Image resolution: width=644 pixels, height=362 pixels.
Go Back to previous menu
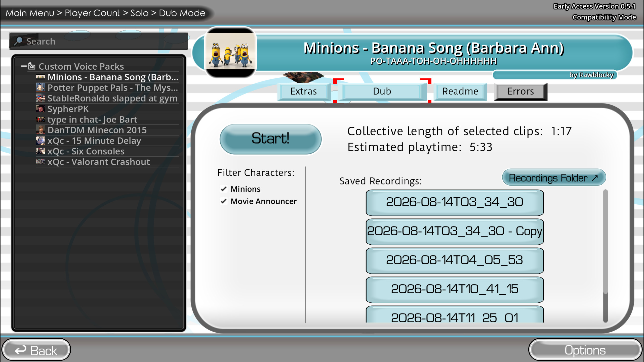(x=36, y=350)
